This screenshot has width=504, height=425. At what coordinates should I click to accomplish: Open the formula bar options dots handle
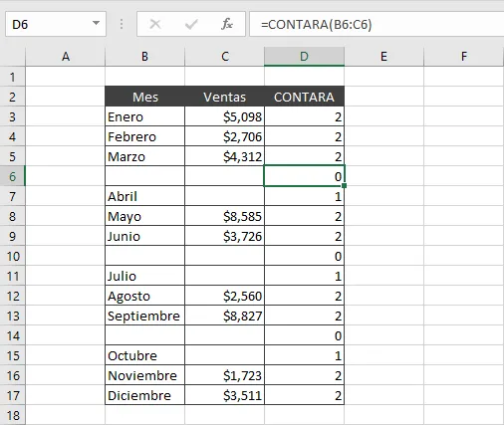[x=122, y=24]
